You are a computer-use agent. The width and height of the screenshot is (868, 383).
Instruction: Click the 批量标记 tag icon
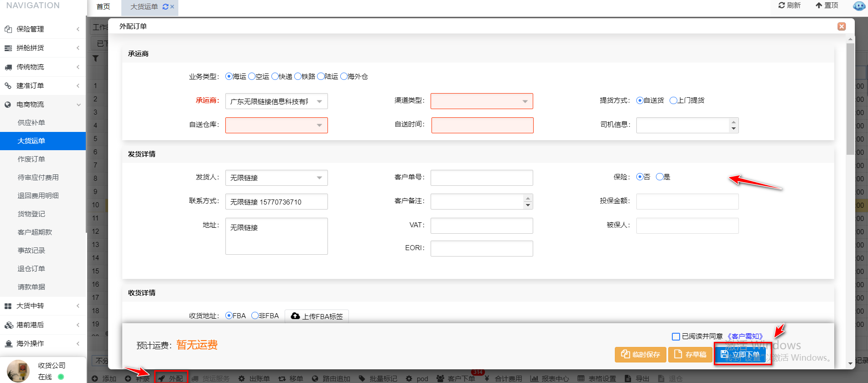pos(362,378)
